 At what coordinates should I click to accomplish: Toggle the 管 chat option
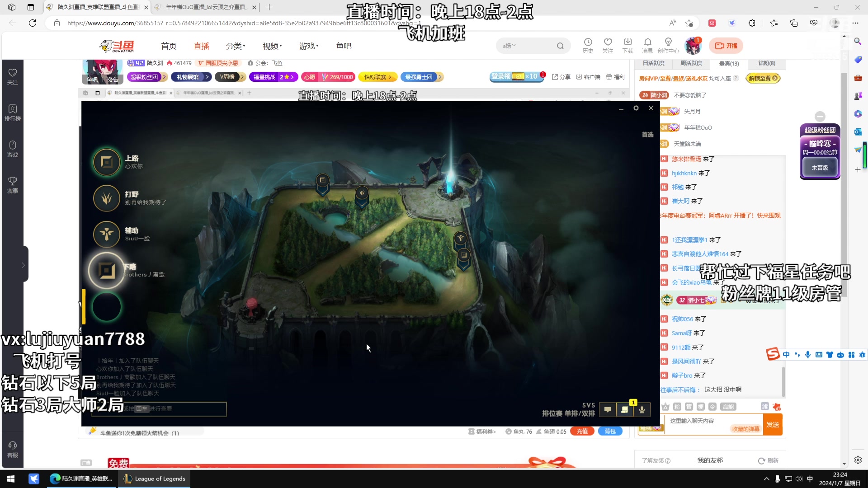pyautogui.click(x=689, y=407)
